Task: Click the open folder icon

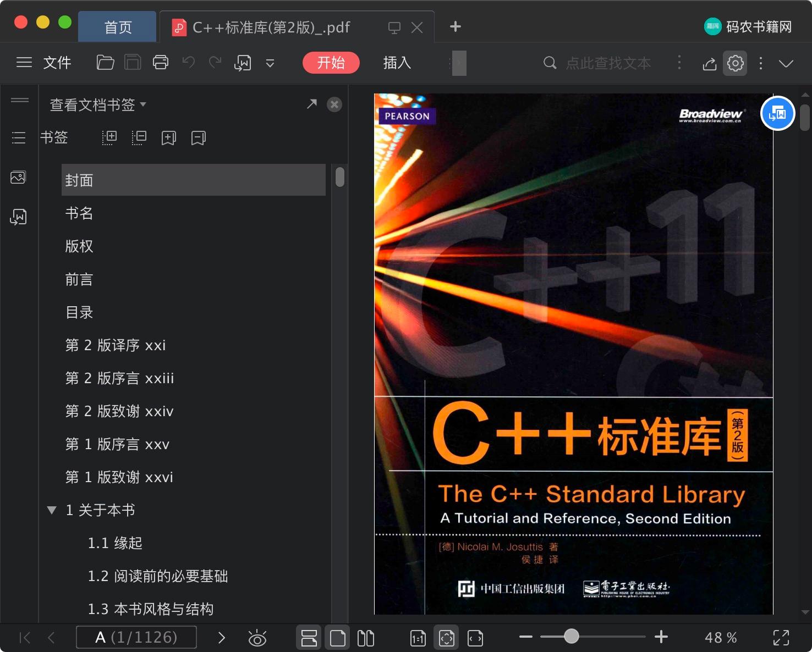Action: coord(105,63)
